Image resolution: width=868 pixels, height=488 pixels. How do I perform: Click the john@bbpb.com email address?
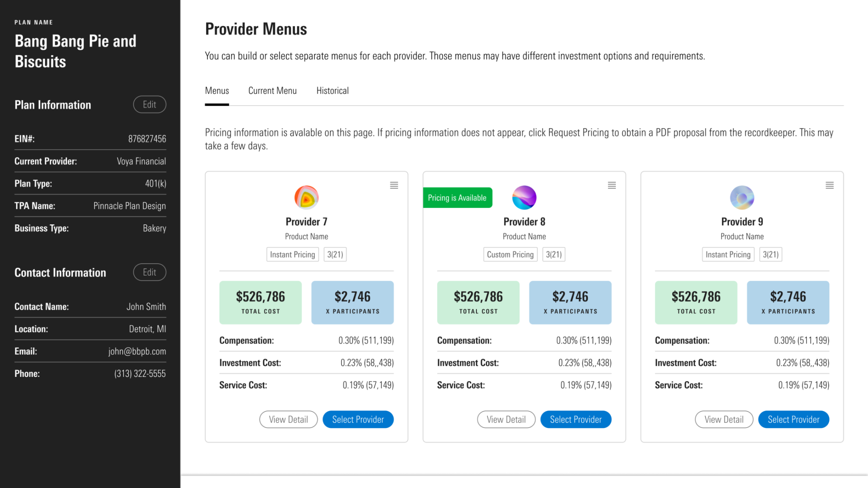tap(137, 352)
